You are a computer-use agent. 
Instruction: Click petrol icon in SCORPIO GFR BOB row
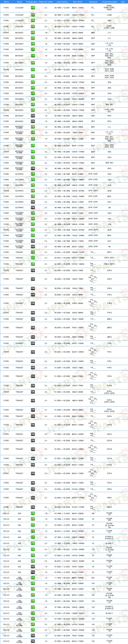coord(33,191)
